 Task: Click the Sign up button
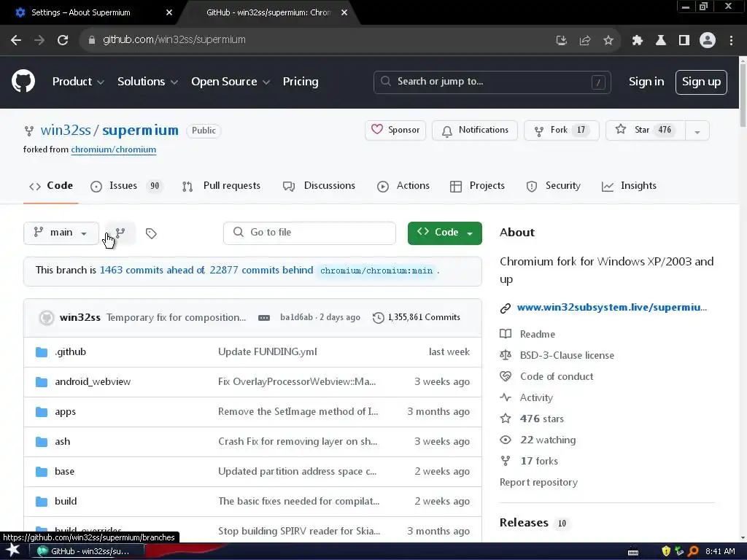click(701, 82)
